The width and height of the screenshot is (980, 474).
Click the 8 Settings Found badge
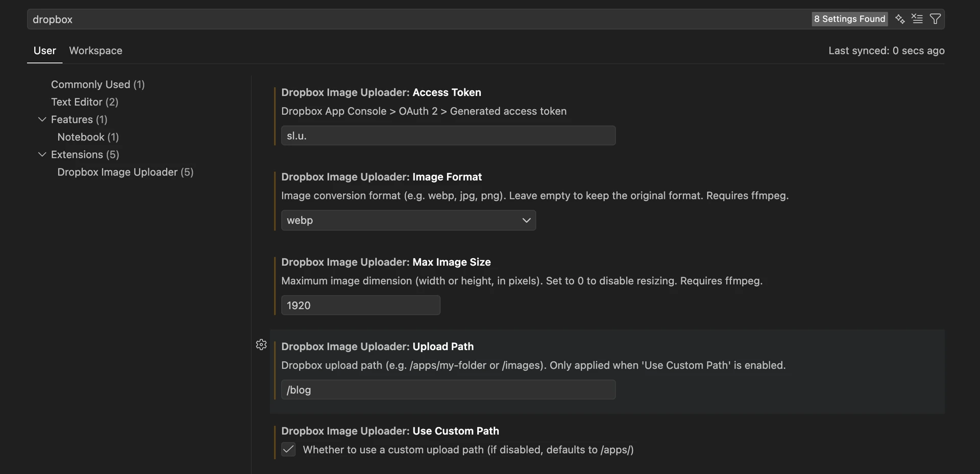pyautogui.click(x=849, y=19)
